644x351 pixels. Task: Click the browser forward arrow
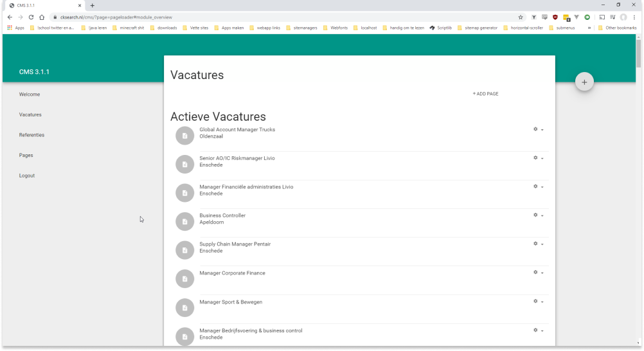point(21,17)
